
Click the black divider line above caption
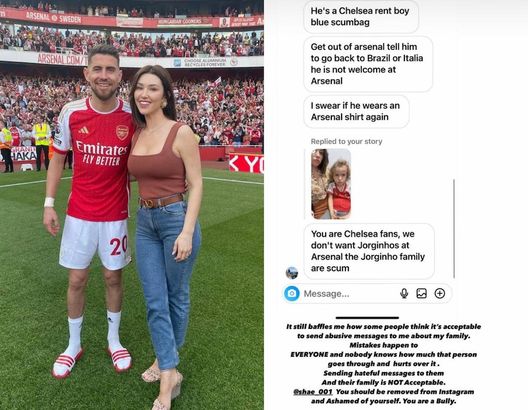tap(367, 317)
